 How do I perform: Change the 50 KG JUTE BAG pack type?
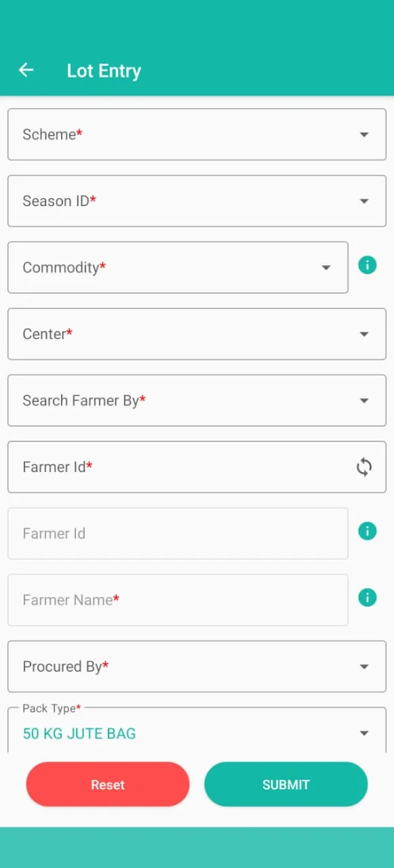[x=197, y=730]
